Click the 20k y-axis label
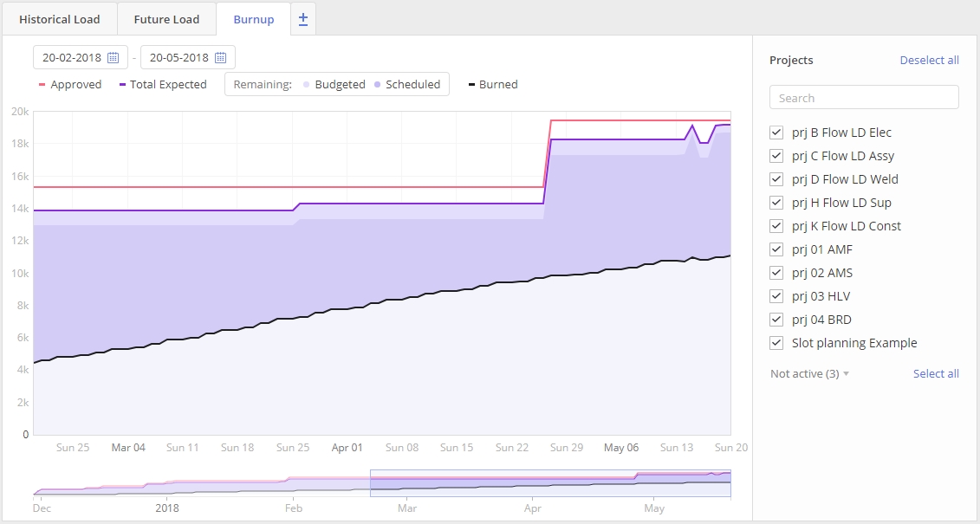 20,111
